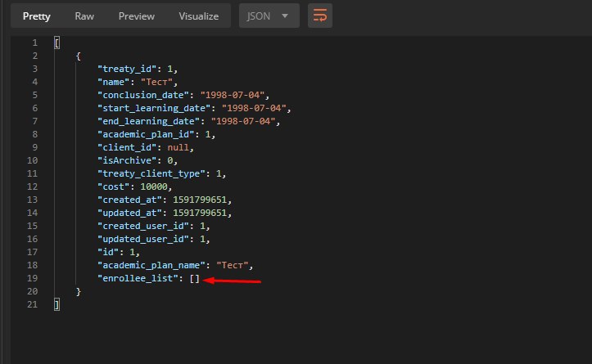The image size is (592, 364).
Task: Click the empty array brackets of enrollee_list
Action: tap(194, 278)
